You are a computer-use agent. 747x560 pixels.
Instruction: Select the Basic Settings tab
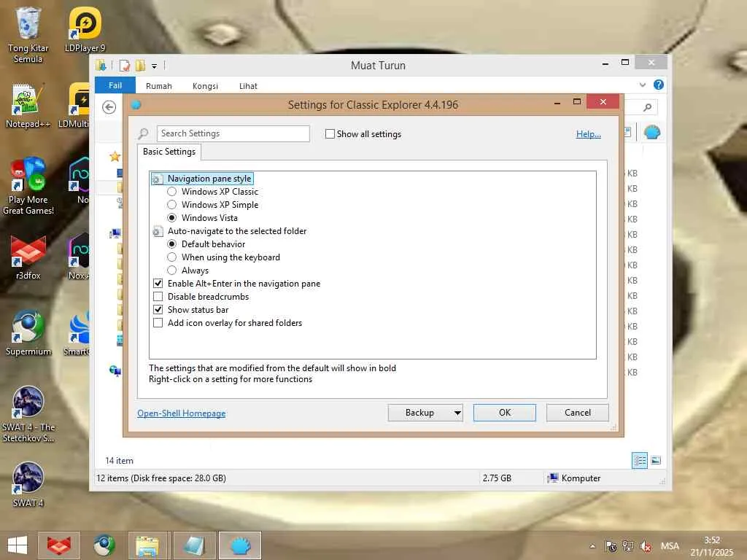[169, 152]
